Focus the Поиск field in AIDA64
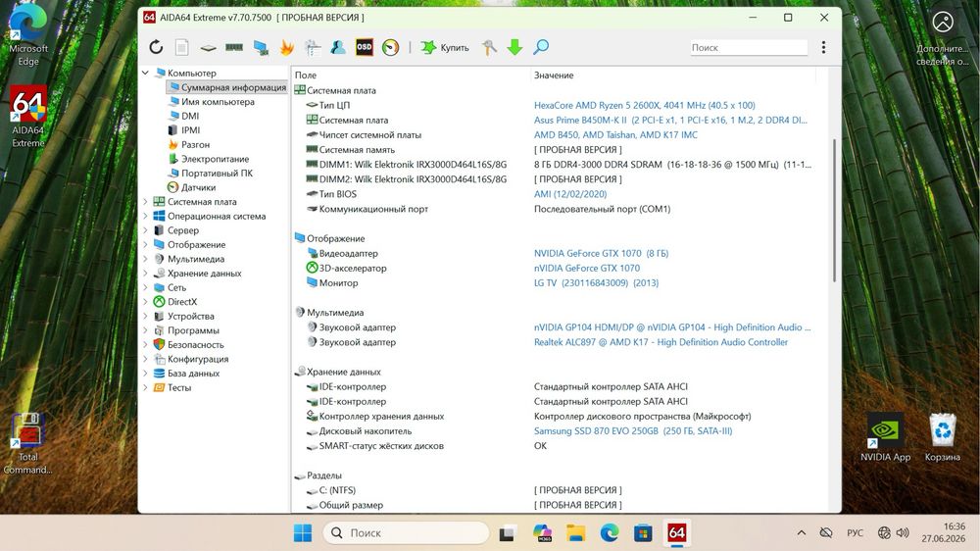 (x=749, y=47)
